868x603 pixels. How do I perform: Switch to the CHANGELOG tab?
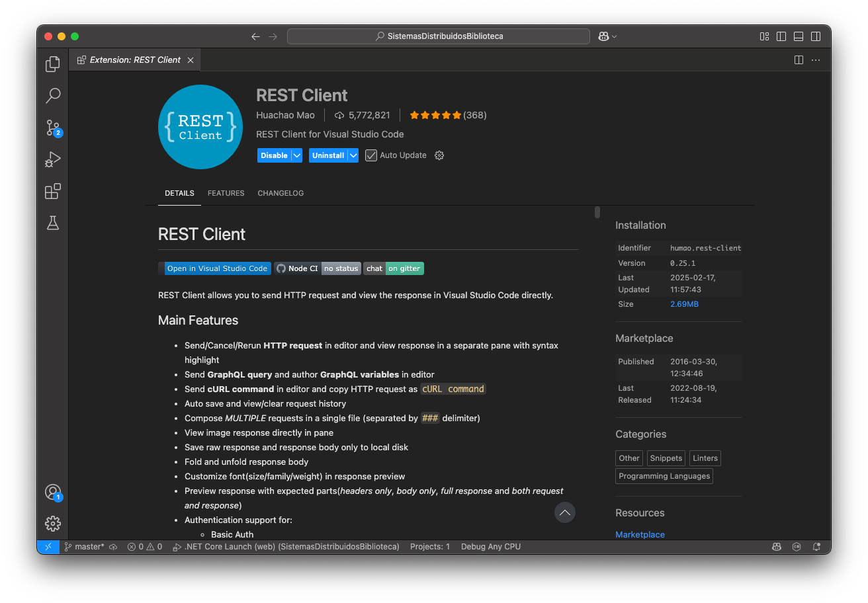[281, 193]
